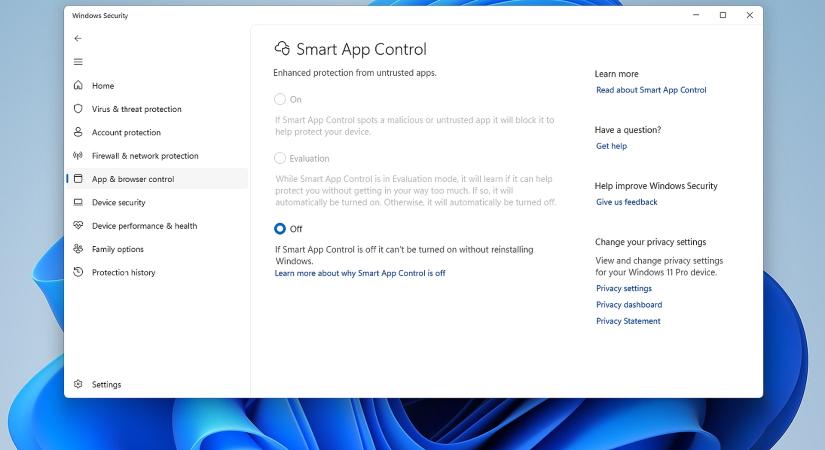The height and width of the screenshot is (450, 825).
Task: Open Privacy Statement link
Action: (x=628, y=321)
